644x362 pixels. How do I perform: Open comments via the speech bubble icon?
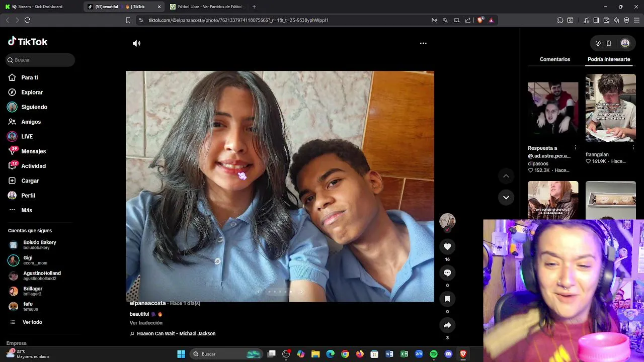[447, 273]
